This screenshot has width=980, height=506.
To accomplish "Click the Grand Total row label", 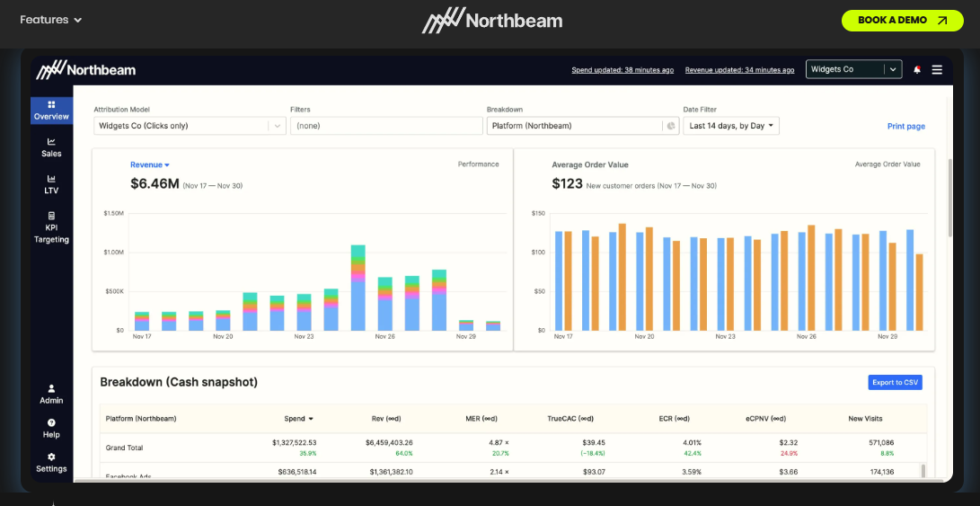I will [124, 448].
